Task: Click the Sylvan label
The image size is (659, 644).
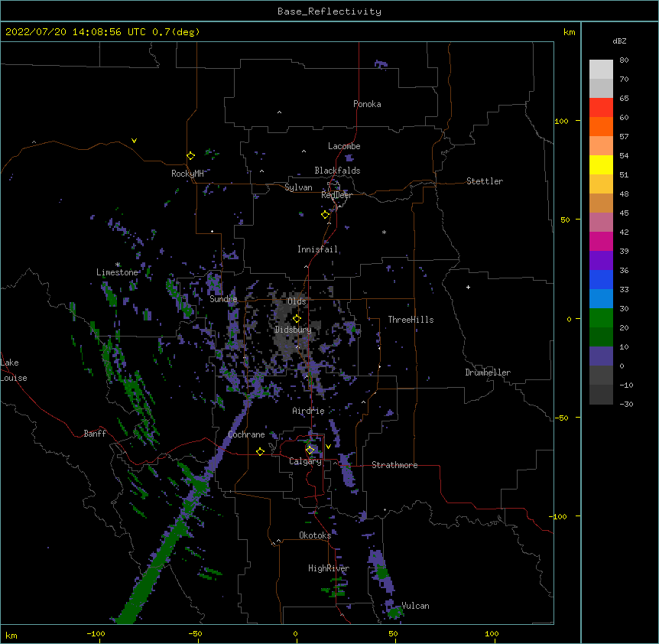Action: tap(298, 187)
